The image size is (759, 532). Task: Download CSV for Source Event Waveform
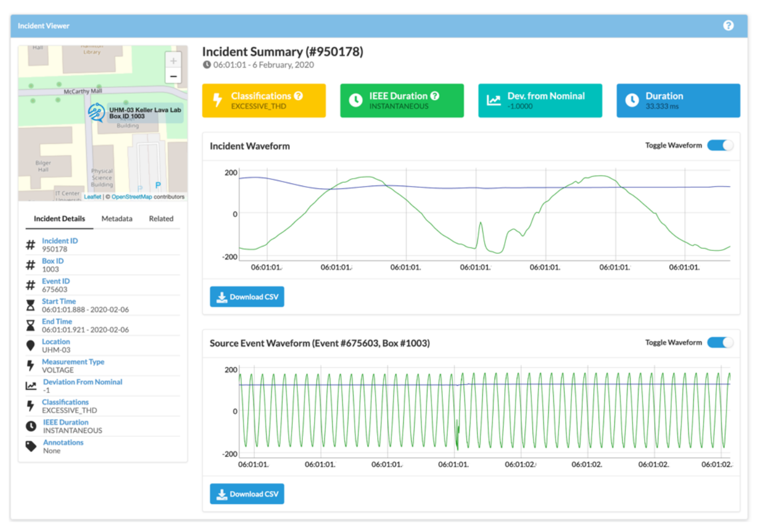247,494
